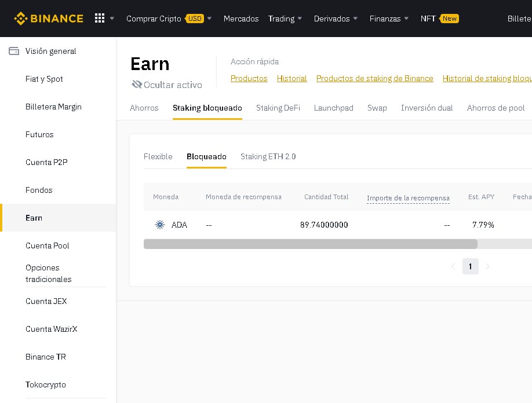This screenshot has width=532, height=403.
Task: Toggle Ocultar activo visibility
Action: [167, 85]
